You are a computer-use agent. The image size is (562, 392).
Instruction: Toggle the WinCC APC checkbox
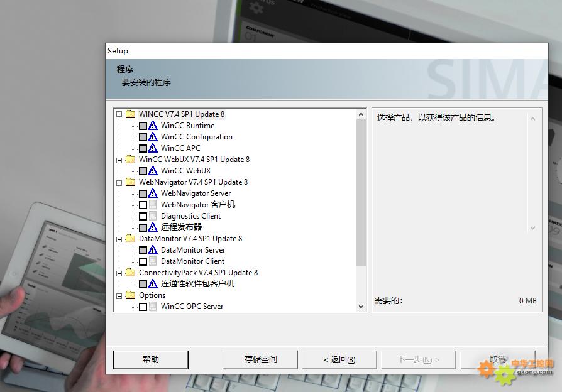(143, 148)
